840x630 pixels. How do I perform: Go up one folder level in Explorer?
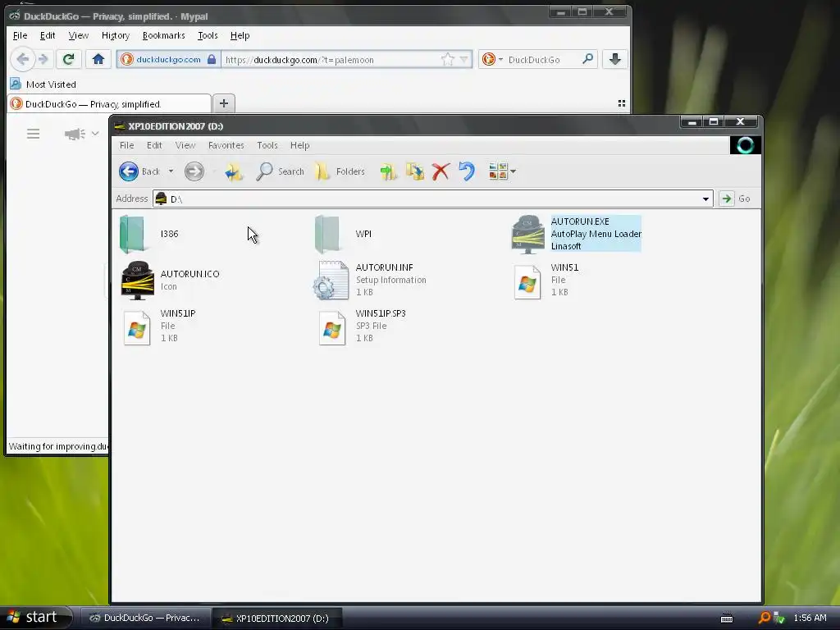(x=234, y=171)
